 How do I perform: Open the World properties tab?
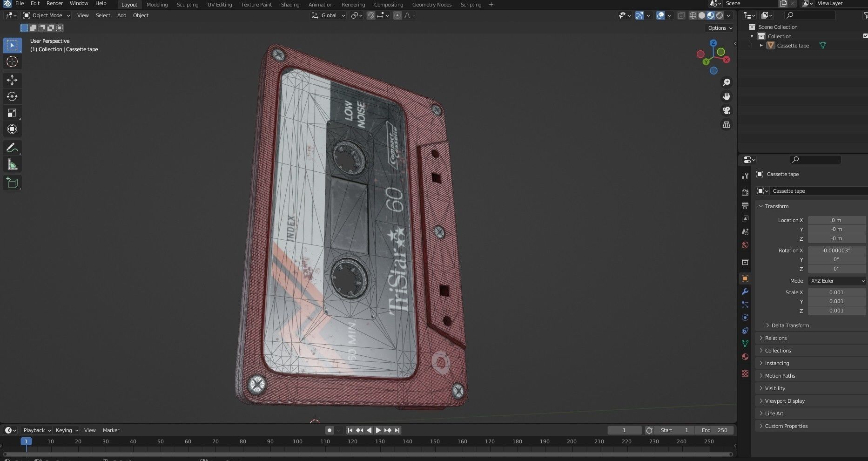pos(745,245)
